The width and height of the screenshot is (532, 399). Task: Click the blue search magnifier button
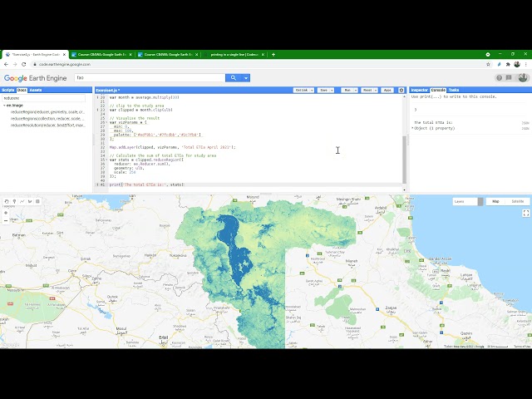click(x=233, y=77)
